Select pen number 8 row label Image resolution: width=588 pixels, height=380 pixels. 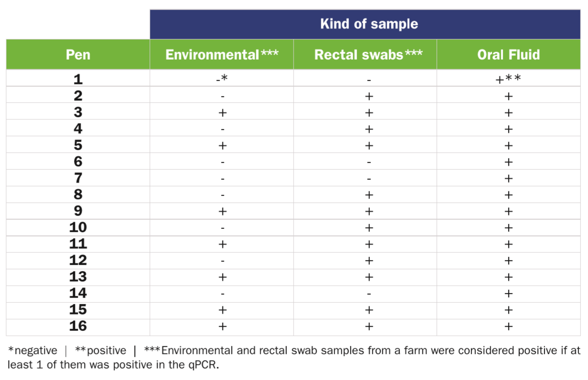tap(78, 195)
